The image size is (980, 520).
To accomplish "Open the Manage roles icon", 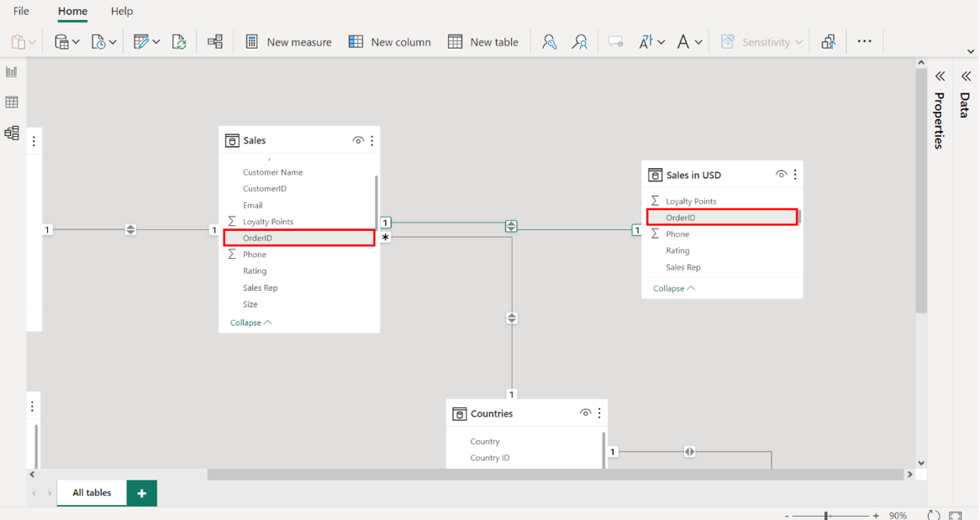I will click(x=549, y=42).
